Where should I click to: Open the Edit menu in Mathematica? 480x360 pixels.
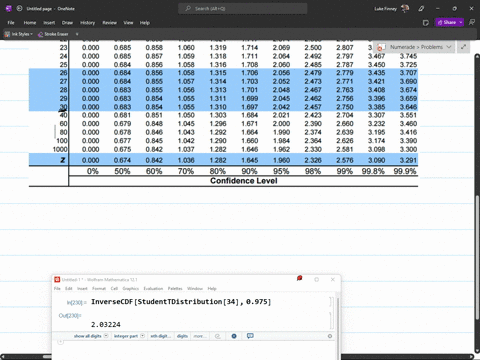click(x=69, y=288)
